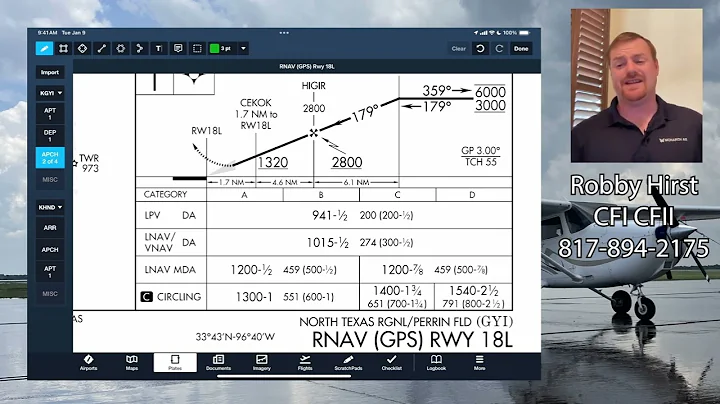Click Done to finish annotating

521,48
